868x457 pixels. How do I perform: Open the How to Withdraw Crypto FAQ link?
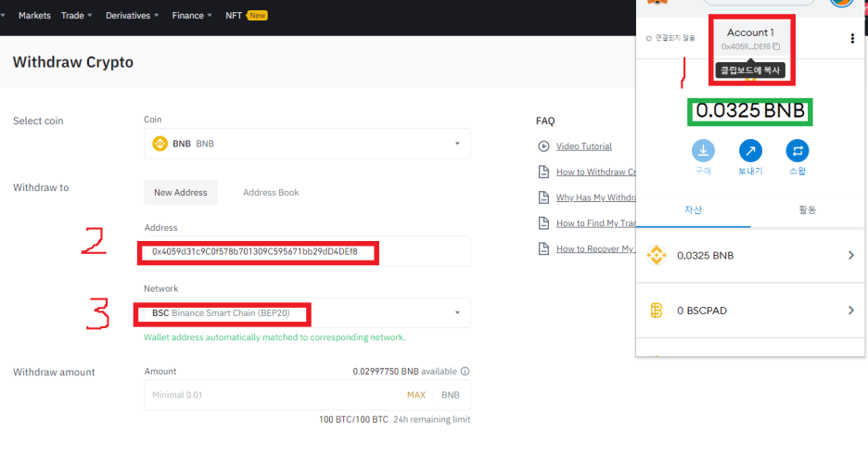point(596,172)
